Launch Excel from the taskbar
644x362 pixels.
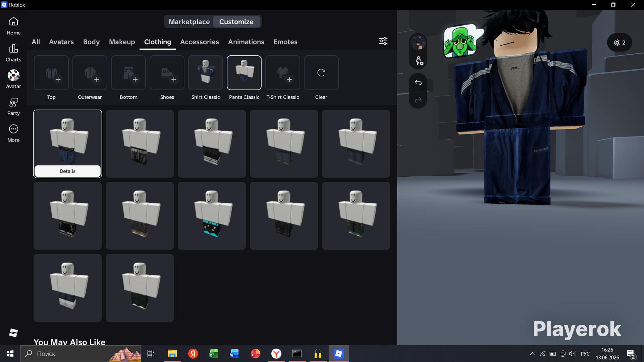(x=214, y=354)
